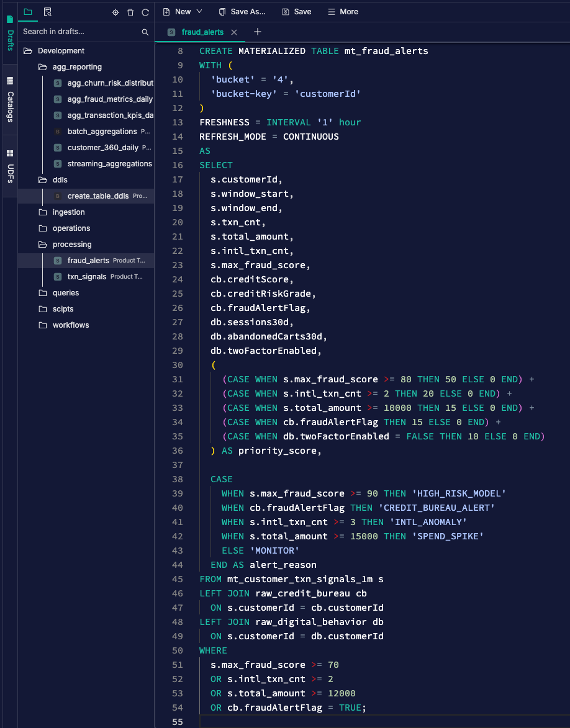Open the create_table_ddls draft file

coord(98,196)
